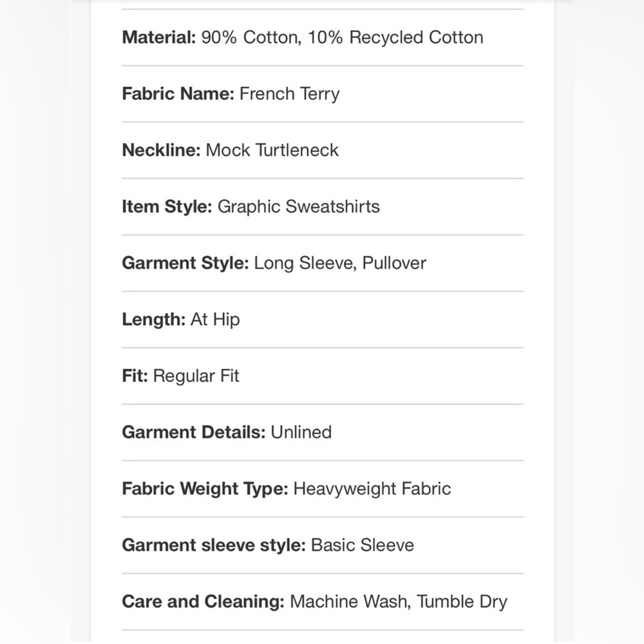
Task: Select the French Terry value
Action: point(290,94)
